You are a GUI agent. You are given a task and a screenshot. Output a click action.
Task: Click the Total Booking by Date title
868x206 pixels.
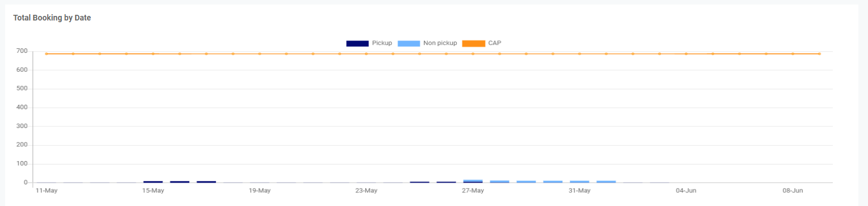pos(52,18)
